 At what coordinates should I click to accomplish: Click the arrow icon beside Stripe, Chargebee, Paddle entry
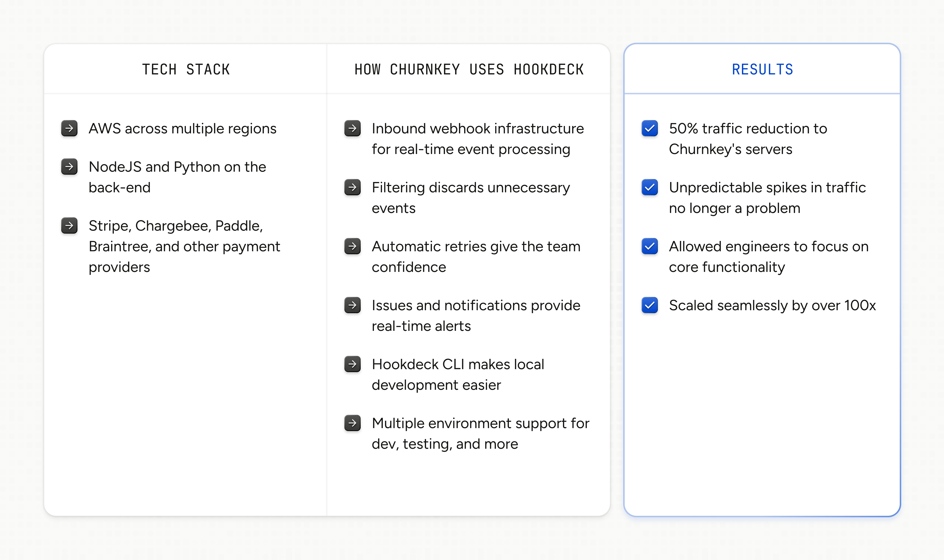tap(69, 226)
